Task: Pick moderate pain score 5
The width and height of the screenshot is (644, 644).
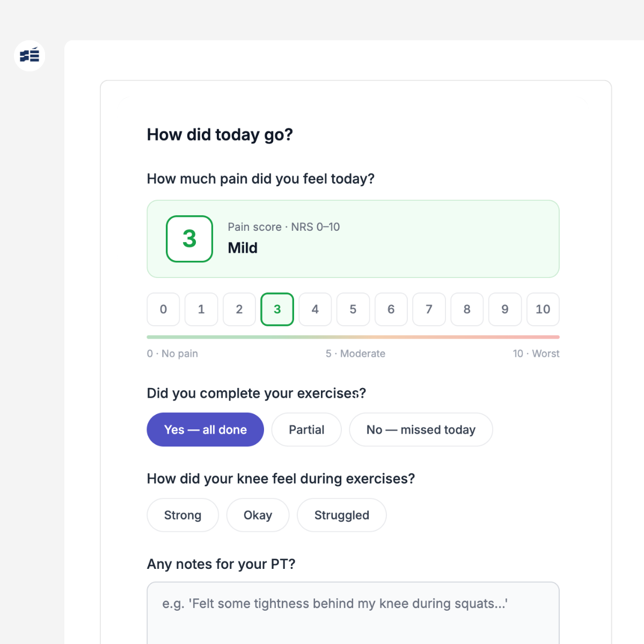Action: pyautogui.click(x=353, y=309)
